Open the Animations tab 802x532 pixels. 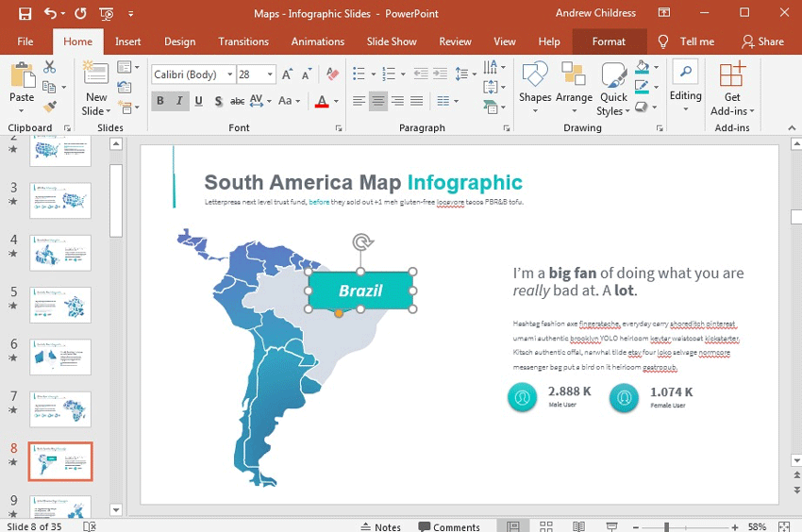pyautogui.click(x=317, y=42)
